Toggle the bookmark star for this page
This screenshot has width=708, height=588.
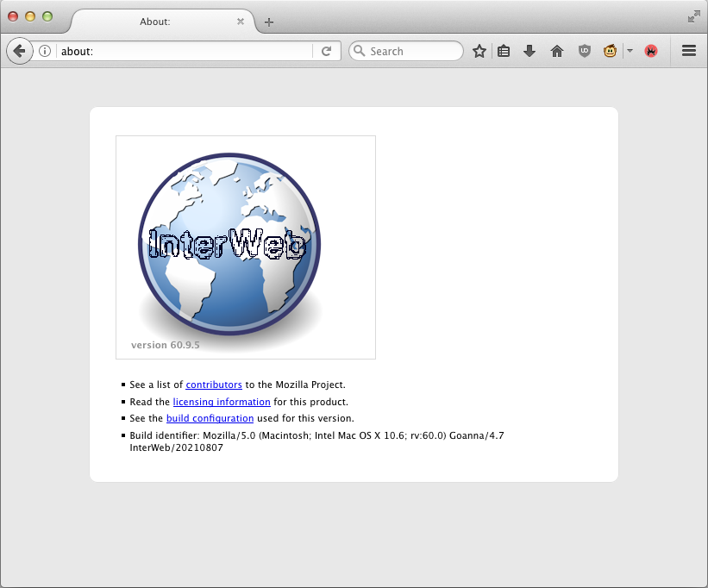pyautogui.click(x=479, y=51)
